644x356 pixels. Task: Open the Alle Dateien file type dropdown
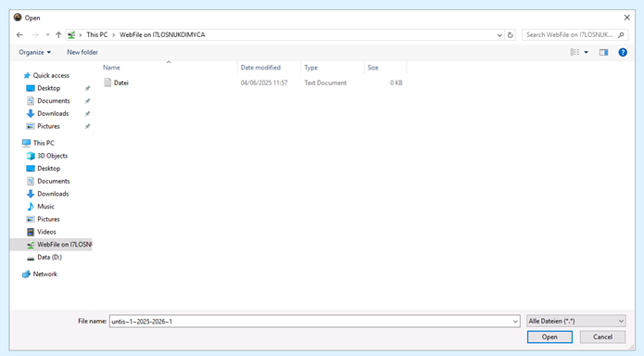point(576,321)
